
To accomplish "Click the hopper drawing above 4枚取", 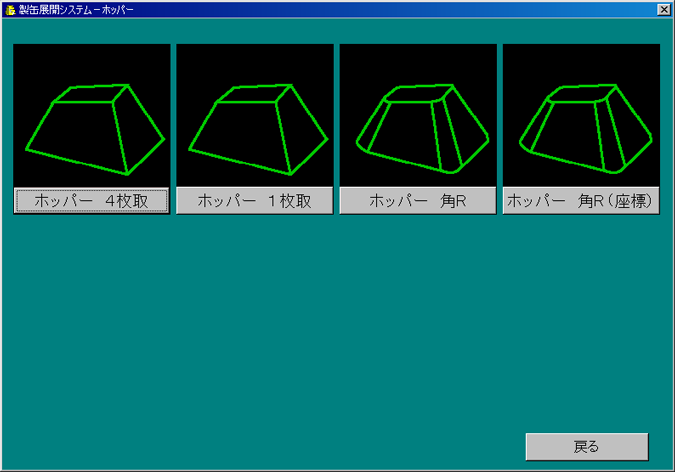I will tap(92, 115).
